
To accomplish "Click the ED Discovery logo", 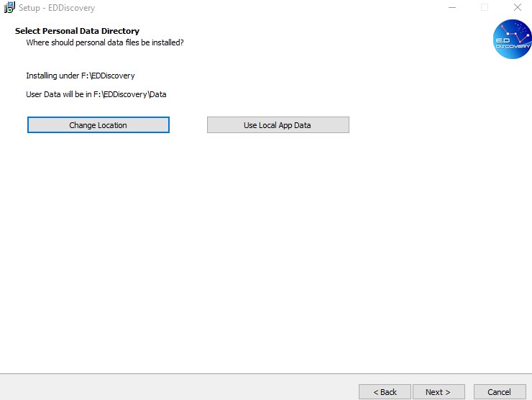I will click(x=512, y=39).
